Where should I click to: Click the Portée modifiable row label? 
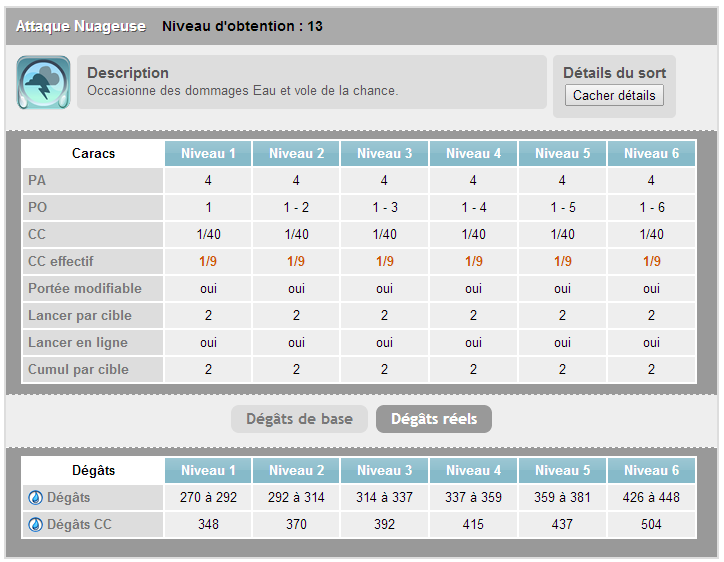pos(85,289)
